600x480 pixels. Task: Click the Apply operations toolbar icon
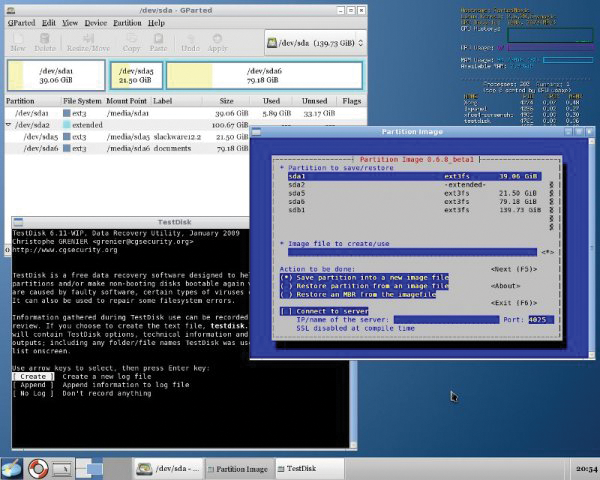tap(219, 41)
